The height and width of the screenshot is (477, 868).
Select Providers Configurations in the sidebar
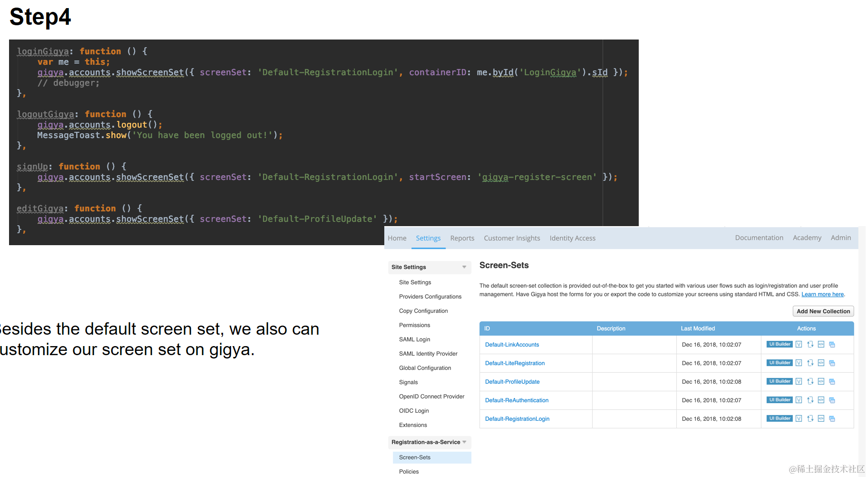(430, 297)
